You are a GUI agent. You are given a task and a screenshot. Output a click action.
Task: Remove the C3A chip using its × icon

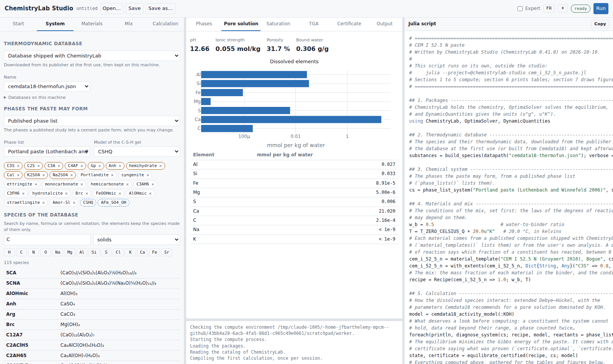click(59, 166)
